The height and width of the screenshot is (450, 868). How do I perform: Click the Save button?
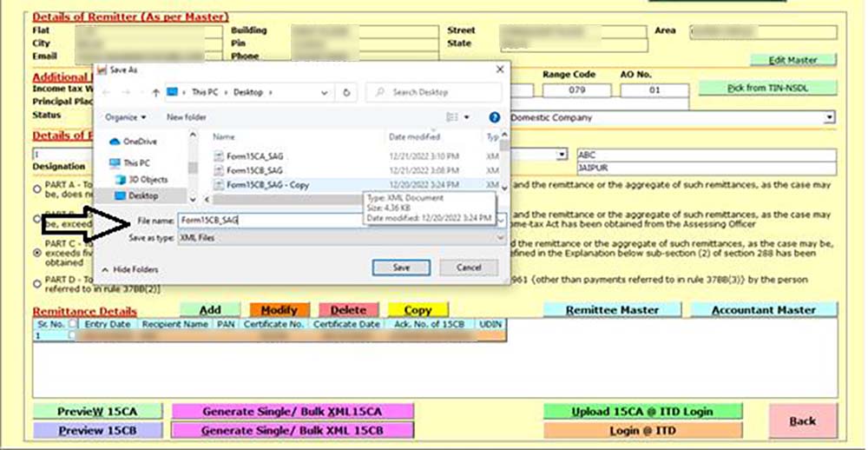click(x=401, y=268)
